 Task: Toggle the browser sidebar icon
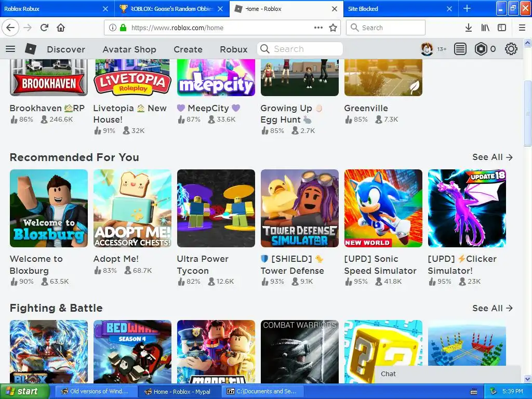pos(502,28)
